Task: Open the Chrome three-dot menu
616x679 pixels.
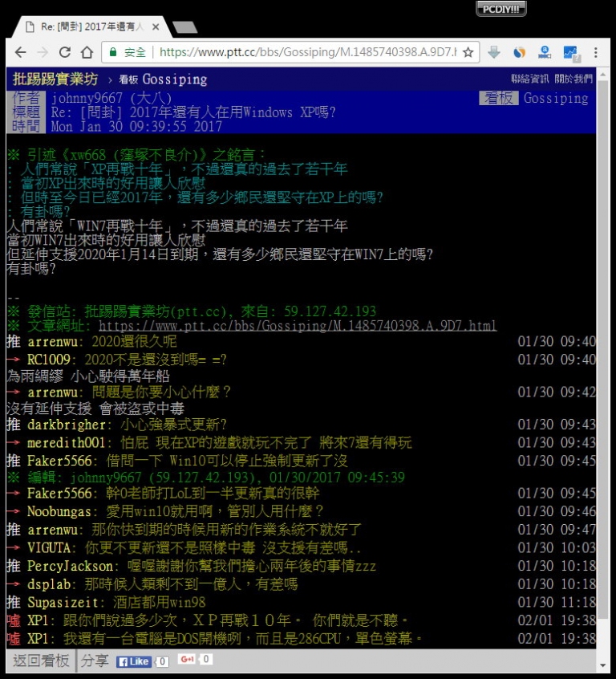Action: (x=596, y=52)
